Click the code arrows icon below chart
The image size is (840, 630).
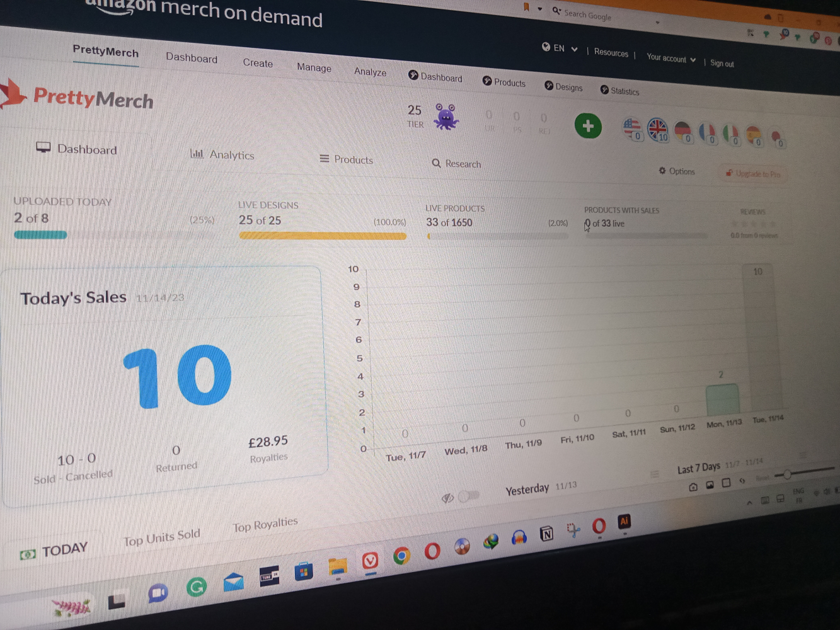[742, 481]
